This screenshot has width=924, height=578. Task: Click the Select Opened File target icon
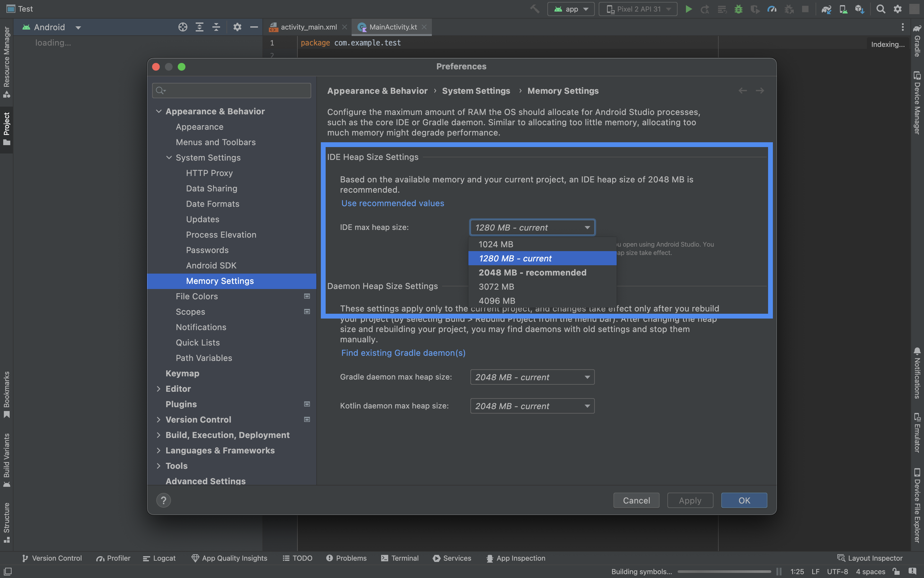183,27
